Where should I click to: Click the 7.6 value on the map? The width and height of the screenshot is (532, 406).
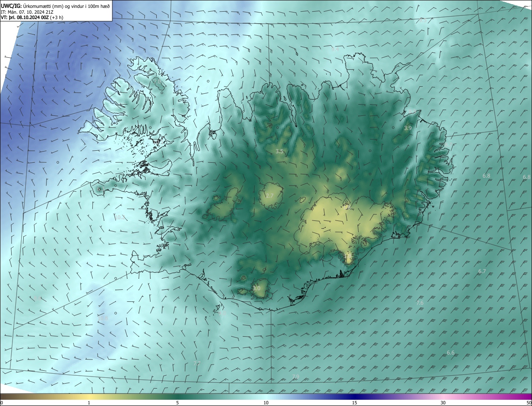[420, 303]
